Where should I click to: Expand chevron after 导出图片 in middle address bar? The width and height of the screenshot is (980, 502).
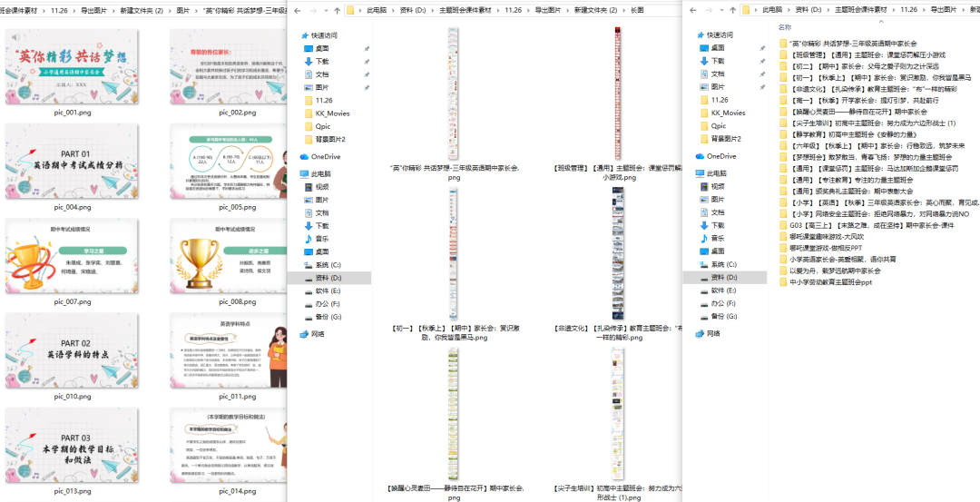567,11
